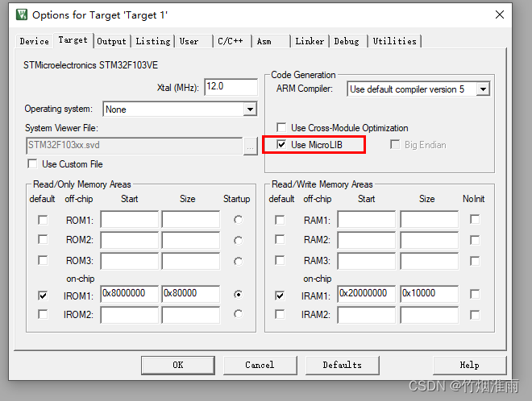
Task: Select the Target tab
Action: point(73,40)
